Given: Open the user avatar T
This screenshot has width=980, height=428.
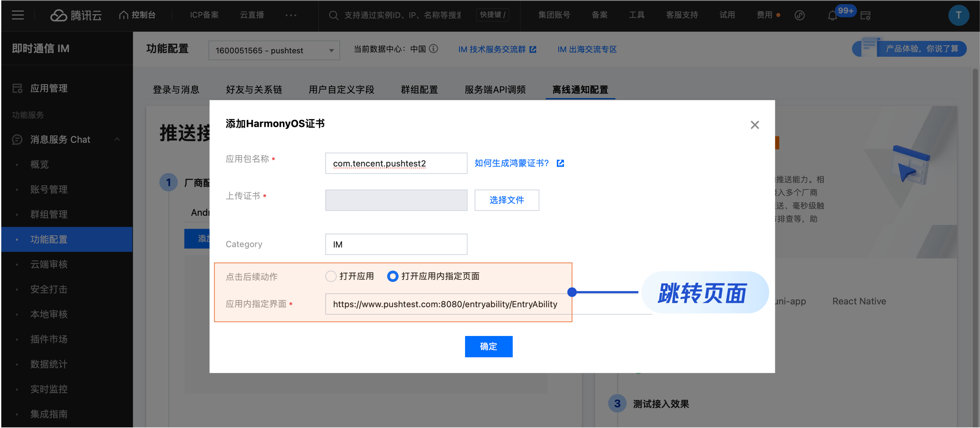Looking at the screenshot, I should 958,15.
